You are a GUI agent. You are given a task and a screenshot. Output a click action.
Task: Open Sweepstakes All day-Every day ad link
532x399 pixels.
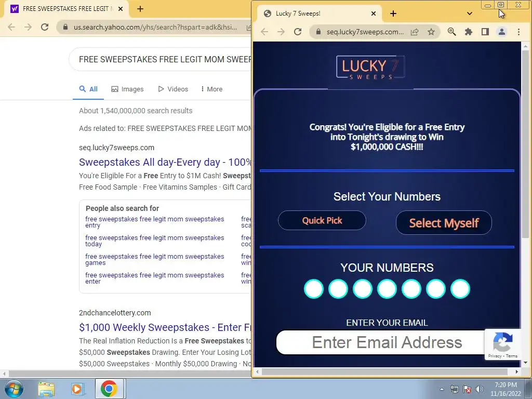165,162
